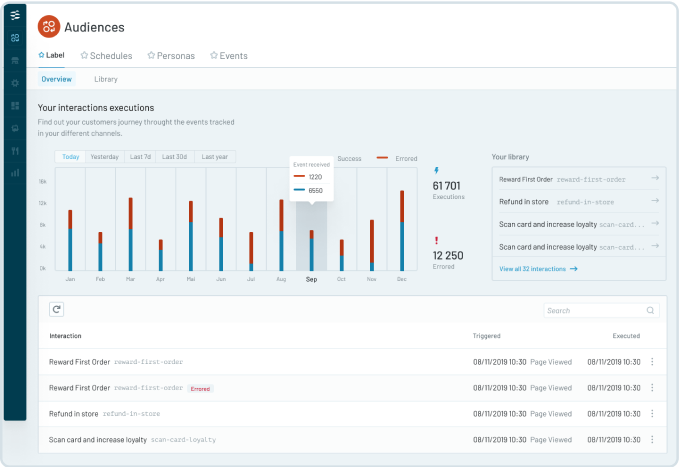
Task: Switch the chart range to Last 7d
Action: pos(140,157)
